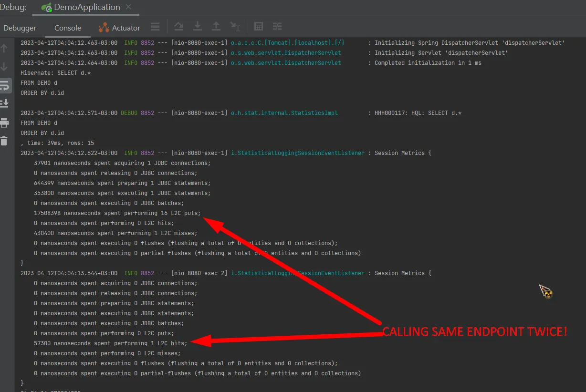Image resolution: width=586 pixels, height=392 pixels.
Task: Click "0 nanoseconds spent preparing 0 JDBC statements"
Action: tap(114, 303)
